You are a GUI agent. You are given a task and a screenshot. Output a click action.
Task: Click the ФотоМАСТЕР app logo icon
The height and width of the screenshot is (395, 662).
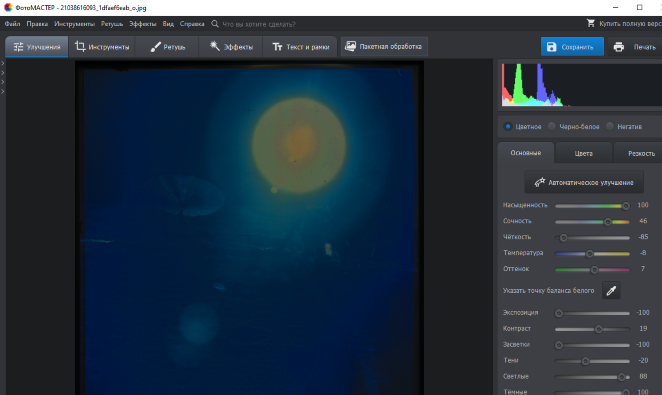click(x=8, y=8)
